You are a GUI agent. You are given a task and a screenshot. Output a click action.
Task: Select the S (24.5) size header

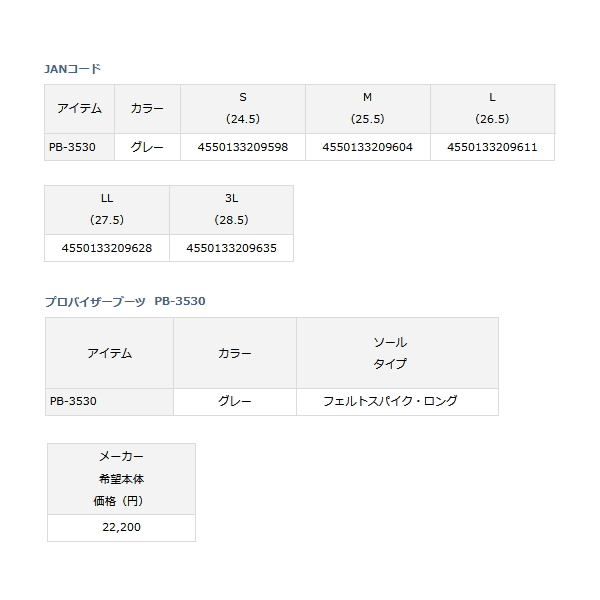pyautogui.click(x=243, y=109)
